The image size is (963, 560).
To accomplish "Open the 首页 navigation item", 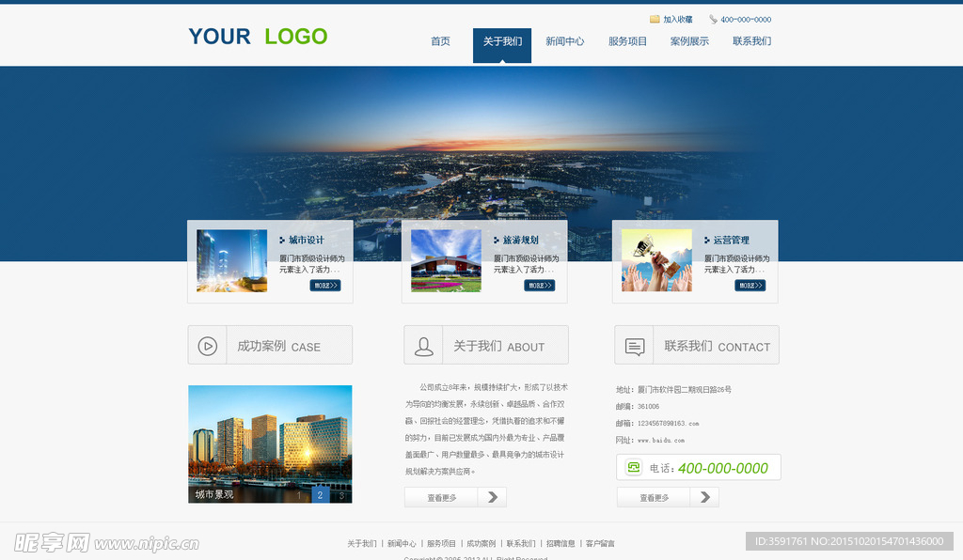I will pyautogui.click(x=440, y=41).
